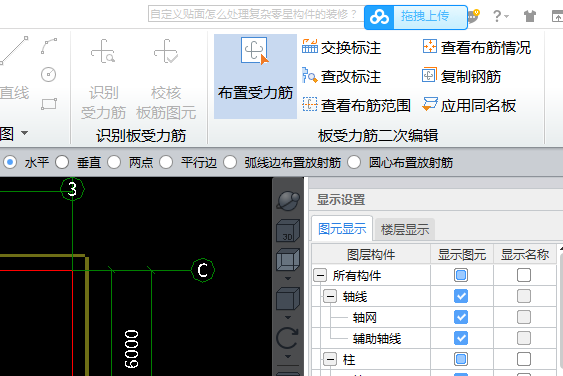Click the 应用同名板 label

pyautogui.click(x=478, y=106)
